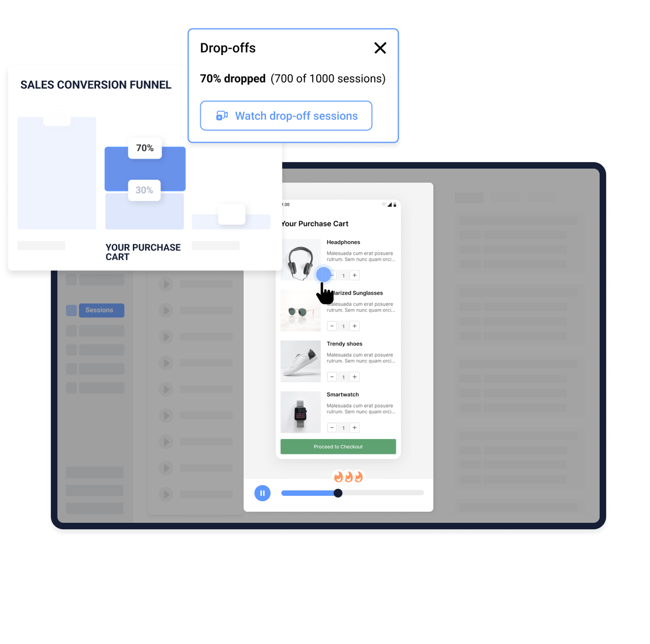Increase Headphones quantity with plus button

[354, 275]
